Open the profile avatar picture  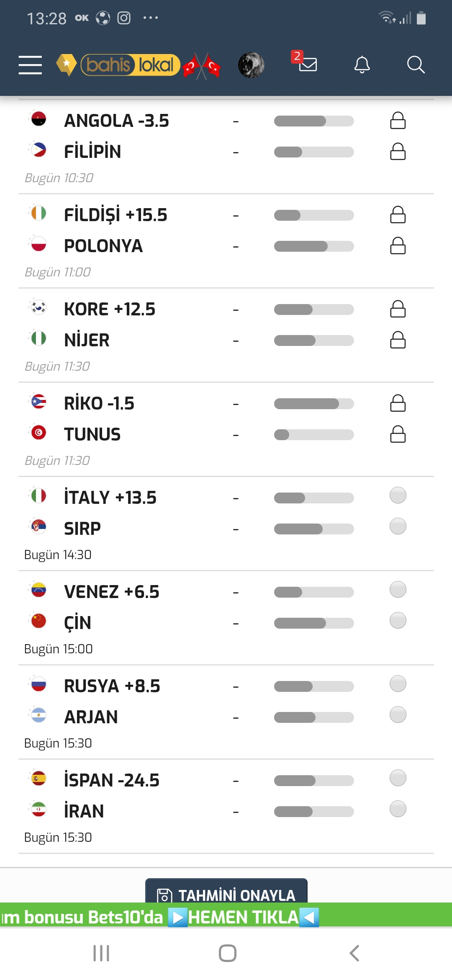[x=251, y=65]
